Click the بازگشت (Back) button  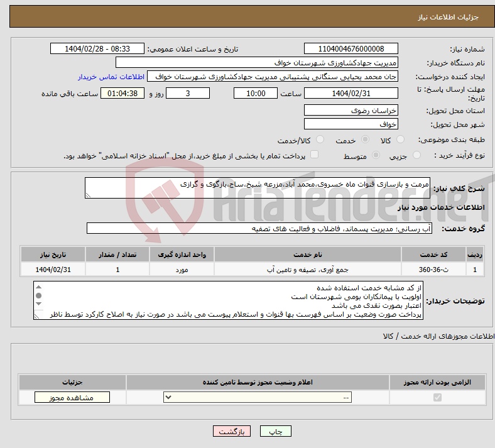232,431
